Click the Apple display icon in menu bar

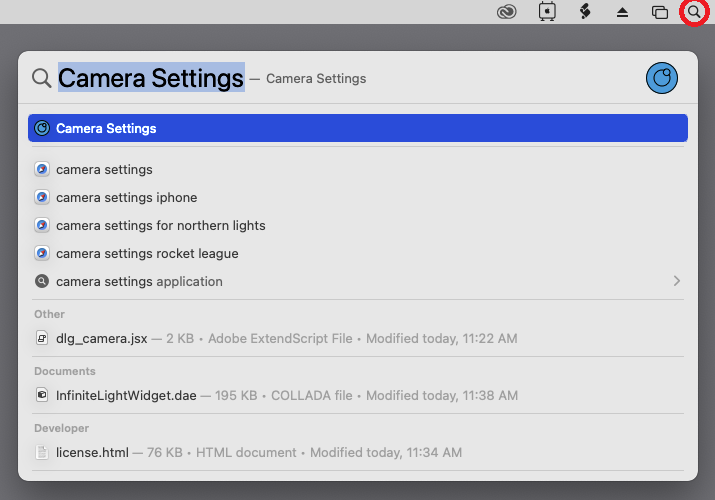click(546, 12)
